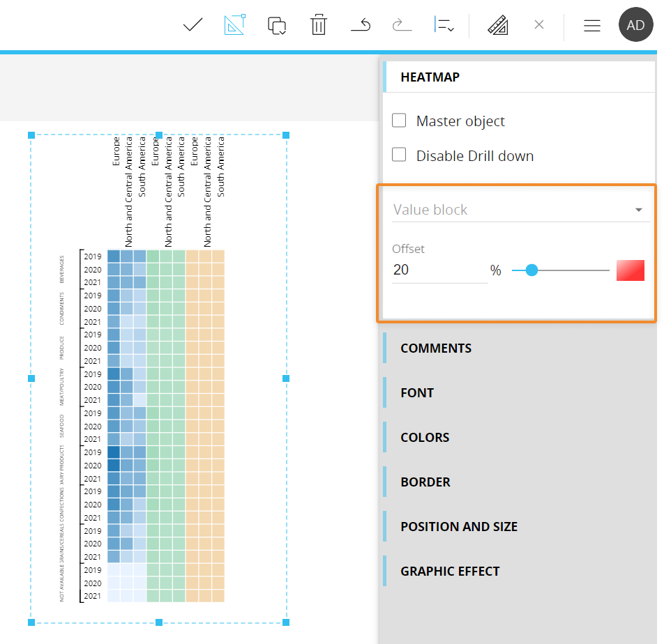
Task: Click the X close icon in toolbar
Action: coord(538,25)
